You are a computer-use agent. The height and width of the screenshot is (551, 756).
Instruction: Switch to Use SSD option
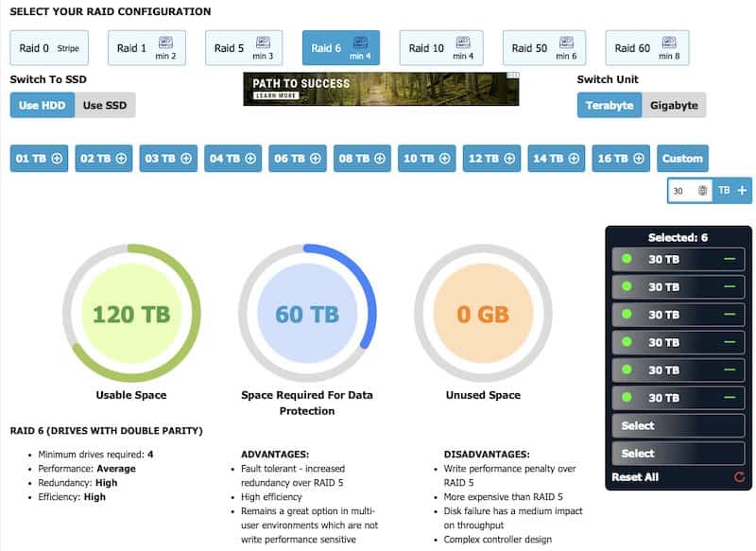pos(105,105)
